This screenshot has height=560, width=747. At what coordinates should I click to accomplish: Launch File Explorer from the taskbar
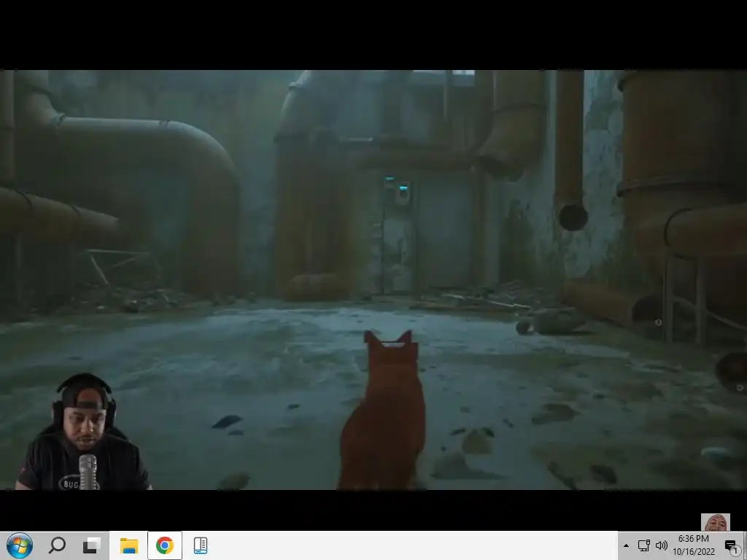point(128,545)
